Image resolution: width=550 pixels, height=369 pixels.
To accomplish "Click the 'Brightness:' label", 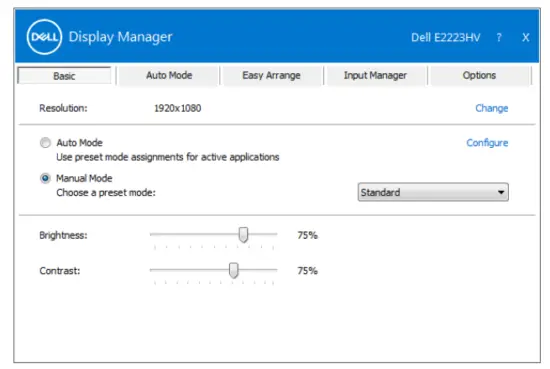I will (63, 235).
